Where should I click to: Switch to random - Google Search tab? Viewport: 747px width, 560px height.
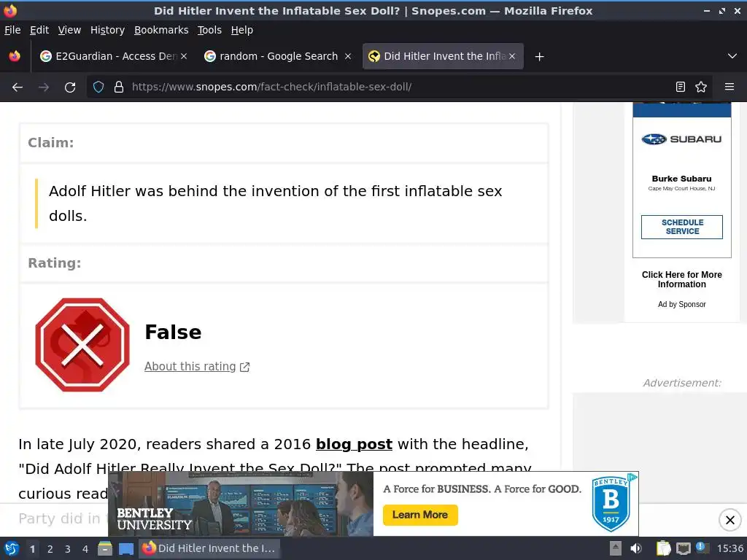coord(278,56)
